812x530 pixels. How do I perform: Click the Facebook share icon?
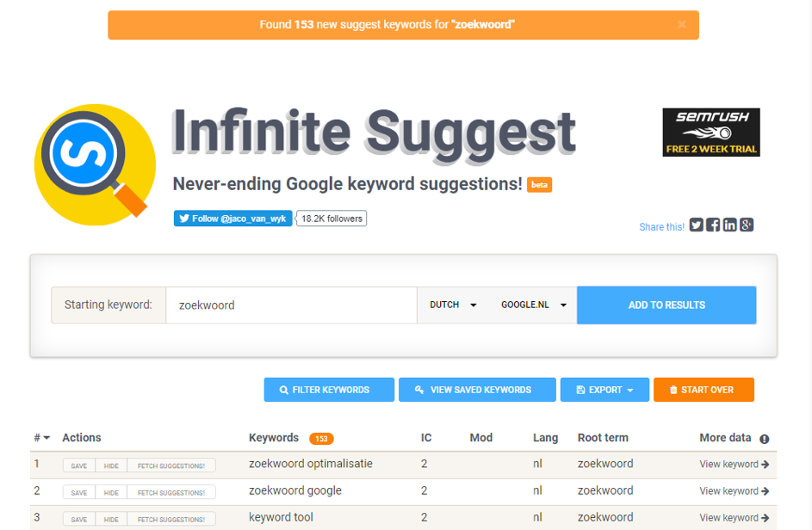[713, 225]
